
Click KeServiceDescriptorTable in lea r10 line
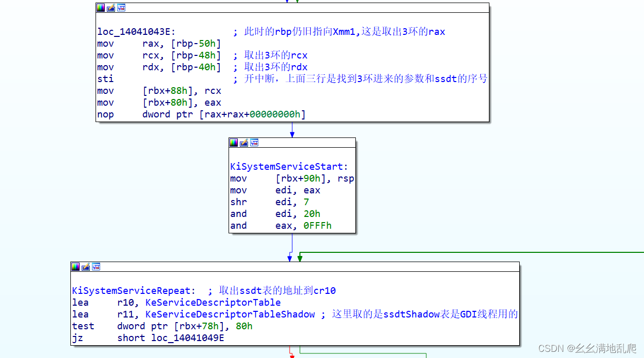[213, 303]
